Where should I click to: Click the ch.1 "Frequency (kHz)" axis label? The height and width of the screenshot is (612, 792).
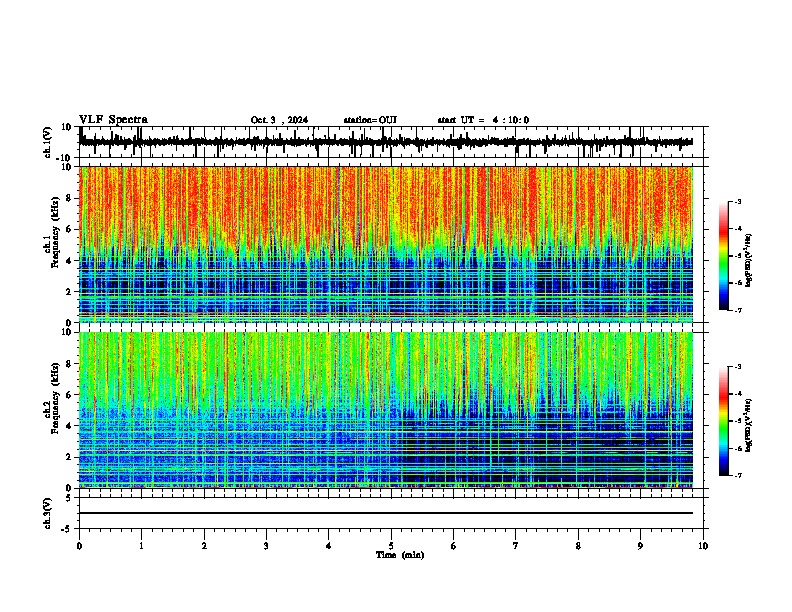[x=55, y=232]
